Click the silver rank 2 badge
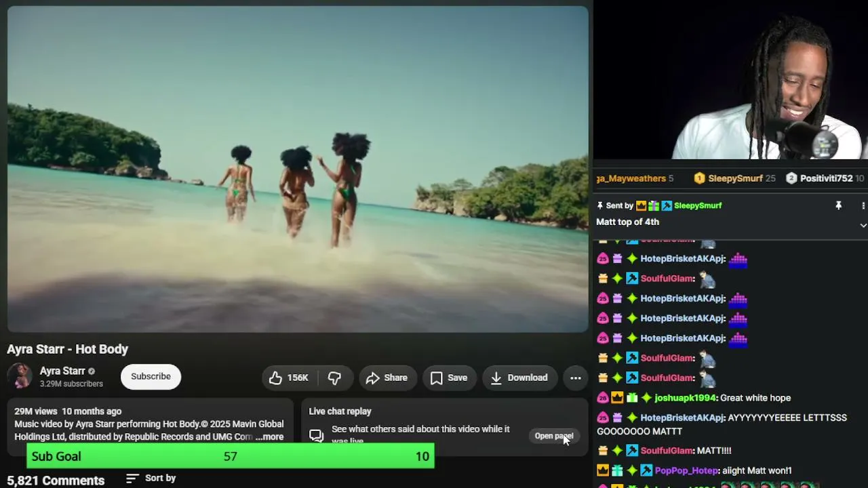This screenshot has height=488, width=868. (x=791, y=178)
